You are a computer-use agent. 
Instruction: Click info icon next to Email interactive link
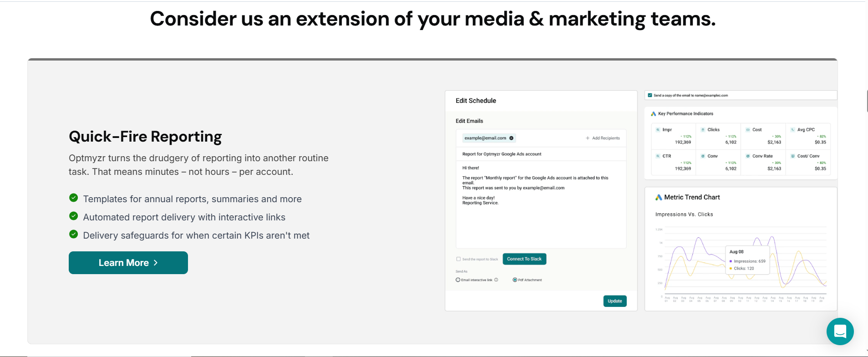point(496,280)
